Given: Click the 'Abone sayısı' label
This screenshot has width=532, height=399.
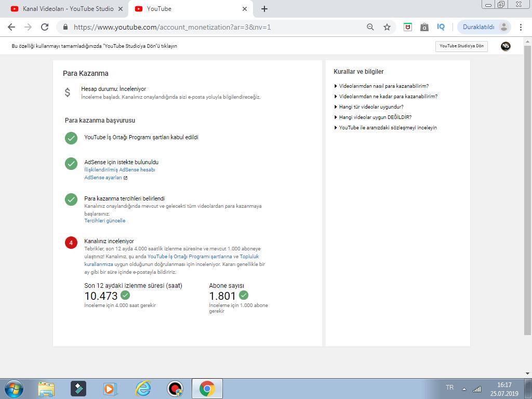Looking at the screenshot, I should click(227, 286).
